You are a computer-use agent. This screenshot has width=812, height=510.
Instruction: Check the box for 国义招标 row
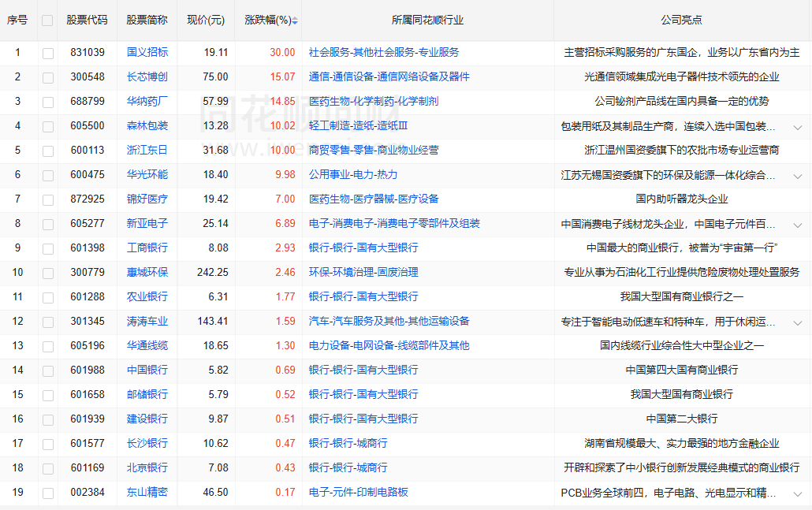(x=48, y=54)
